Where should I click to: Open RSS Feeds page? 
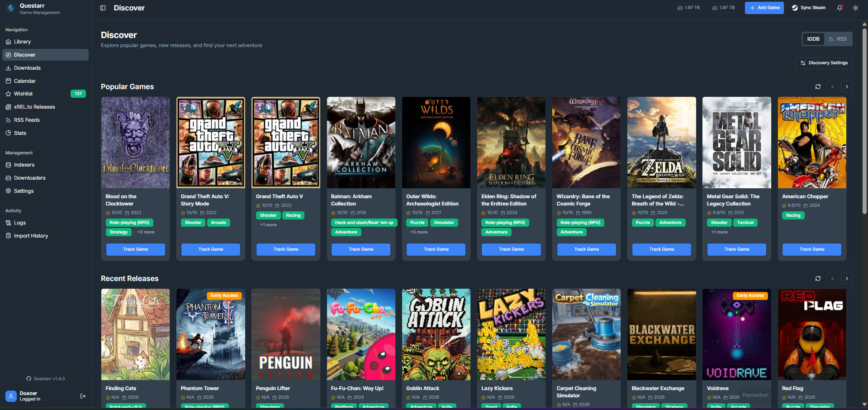click(45, 120)
